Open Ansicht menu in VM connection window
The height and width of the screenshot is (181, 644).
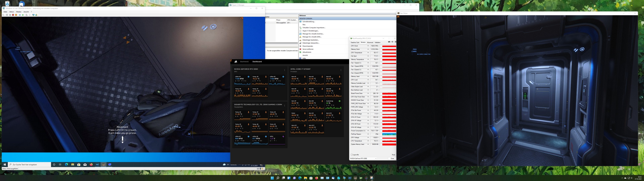[26, 12]
